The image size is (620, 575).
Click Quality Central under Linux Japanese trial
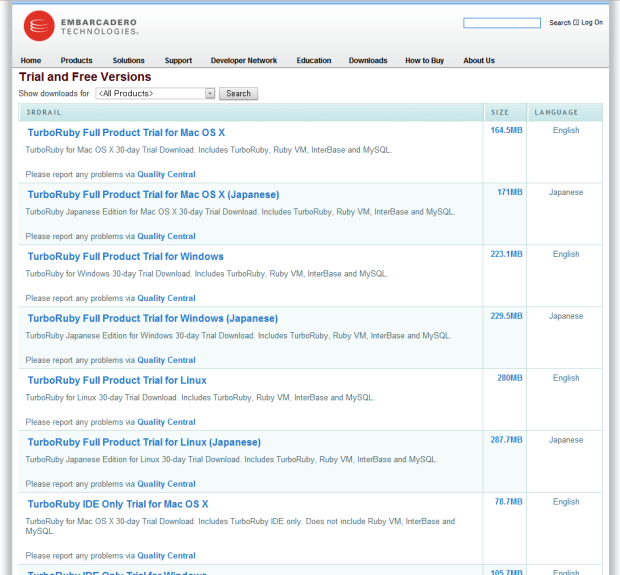point(166,484)
